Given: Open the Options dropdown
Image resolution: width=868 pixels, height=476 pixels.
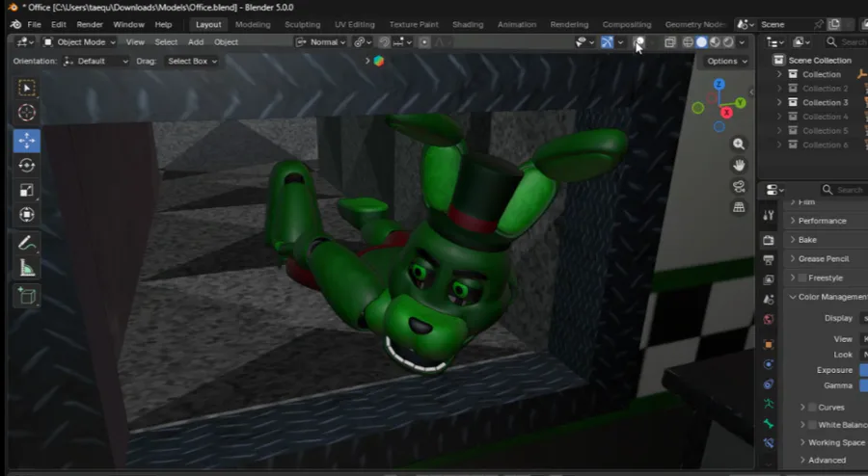Looking at the screenshot, I should [x=727, y=61].
